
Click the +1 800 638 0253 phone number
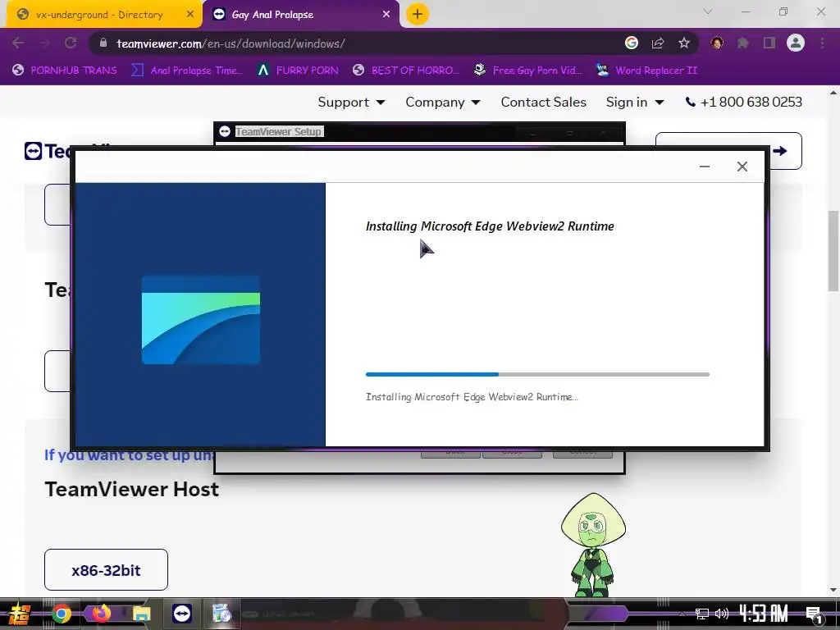point(743,102)
